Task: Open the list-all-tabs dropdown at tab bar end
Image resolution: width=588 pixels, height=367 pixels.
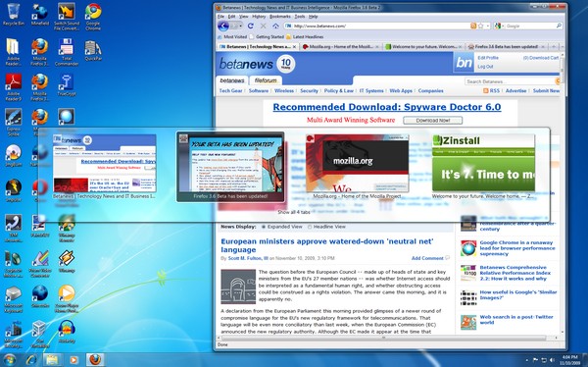Action: point(563,47)
